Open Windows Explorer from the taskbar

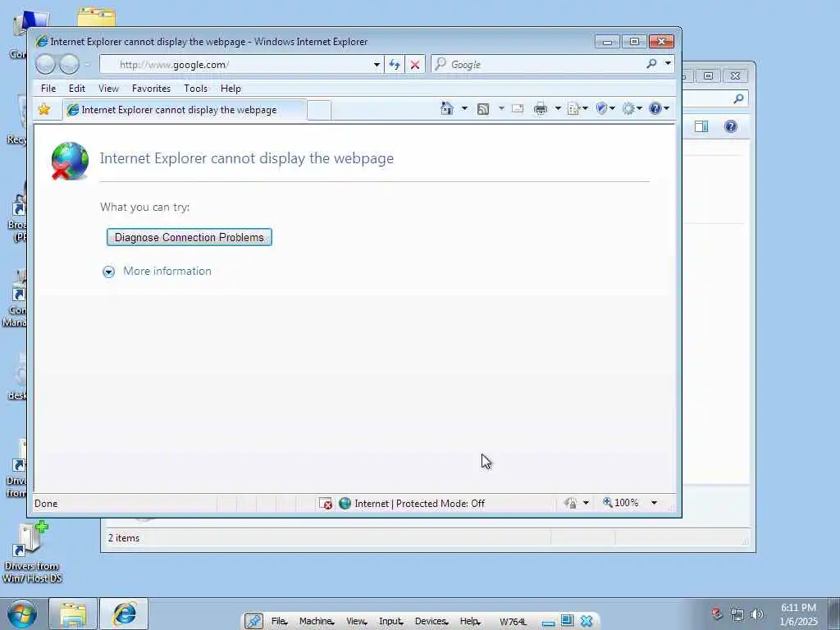point(73,614)
